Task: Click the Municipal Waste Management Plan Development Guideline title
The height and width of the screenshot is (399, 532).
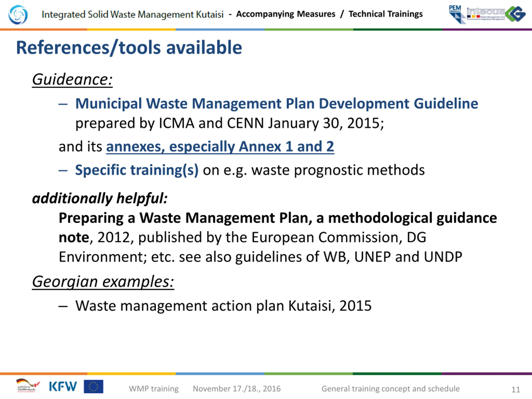Action: click(x=277, y=104)
